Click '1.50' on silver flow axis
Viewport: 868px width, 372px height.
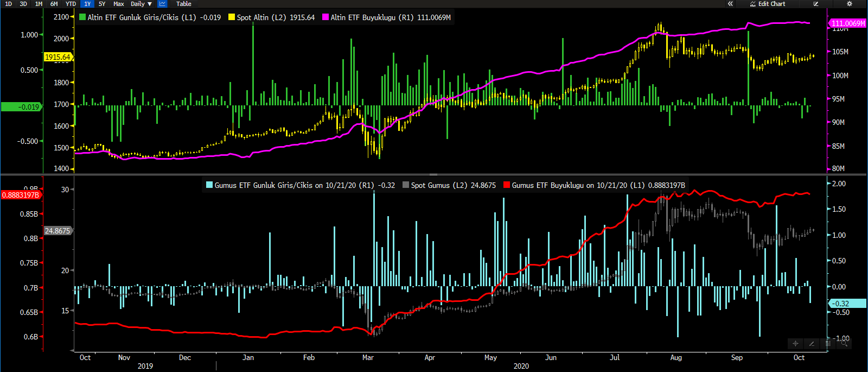(839, 209)
